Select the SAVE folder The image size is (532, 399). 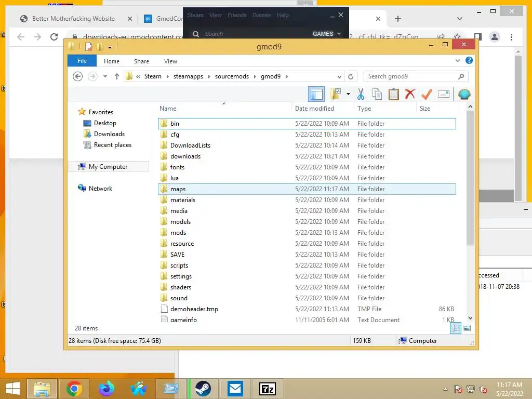coord(307,255)
